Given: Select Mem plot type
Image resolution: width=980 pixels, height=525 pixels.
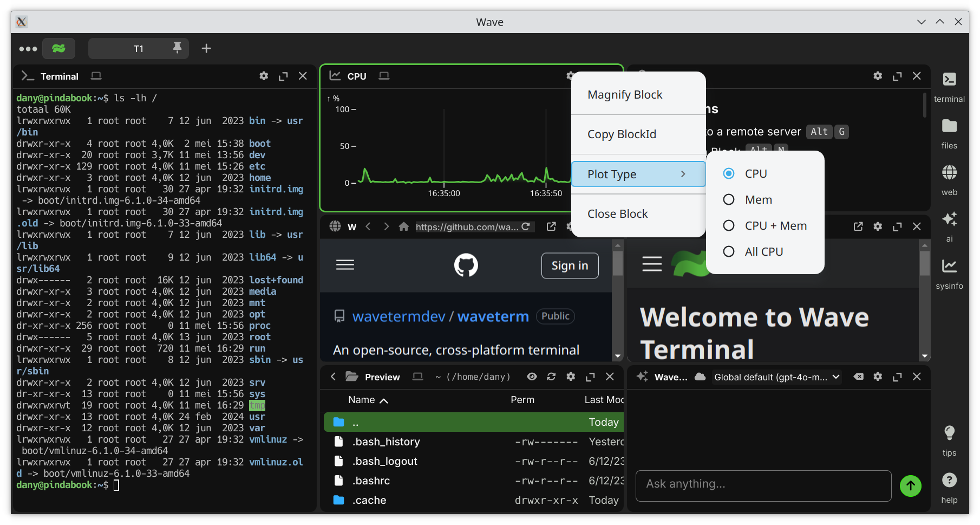Looking at the screenshot, I should click(x=765, y=199).
